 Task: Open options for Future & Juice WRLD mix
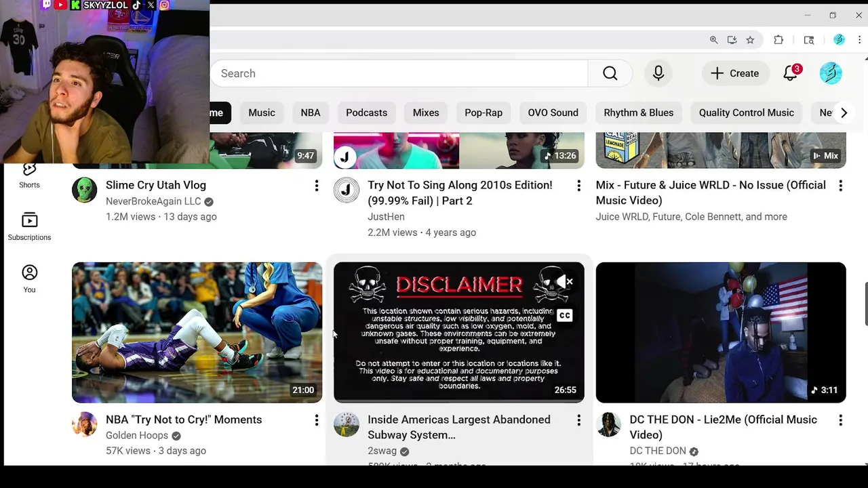coord(840,185)
